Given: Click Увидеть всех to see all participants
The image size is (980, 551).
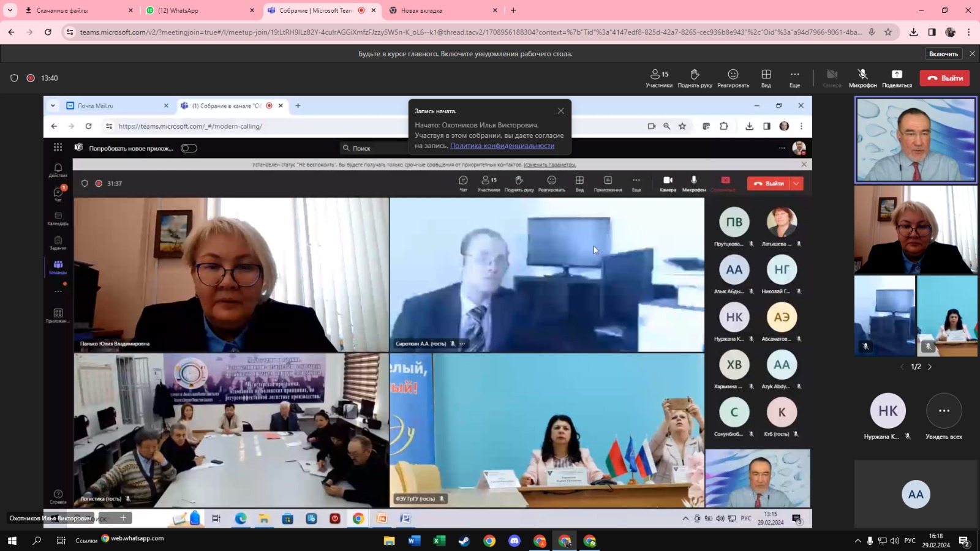Looking at the screenshot, I should coord(944,417).
